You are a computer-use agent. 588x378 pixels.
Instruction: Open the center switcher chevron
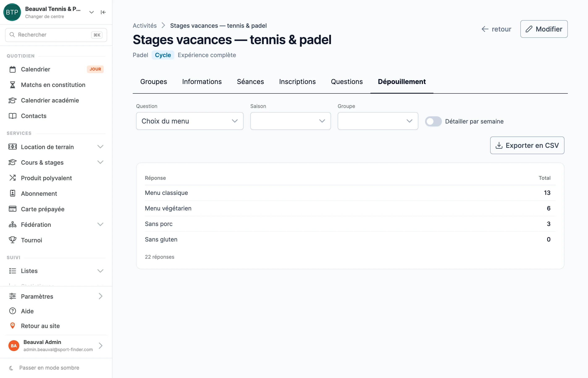point(92,12)
